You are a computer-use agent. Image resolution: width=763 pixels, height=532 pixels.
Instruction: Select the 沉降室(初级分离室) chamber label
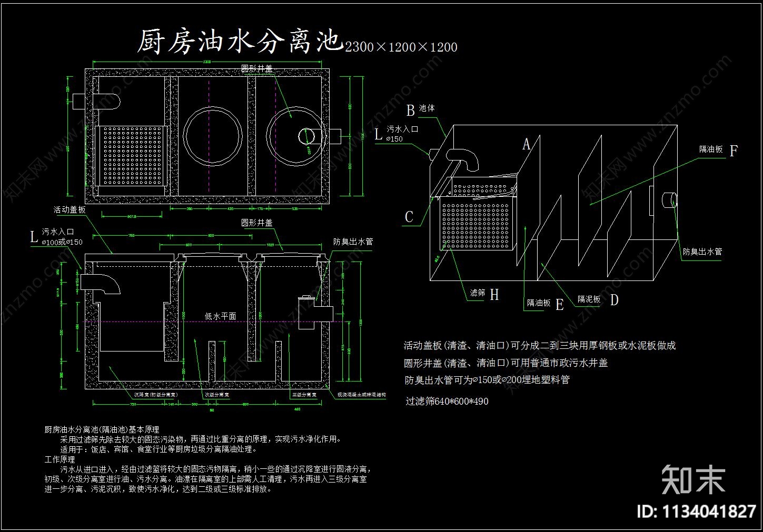[x=156, y=394]
